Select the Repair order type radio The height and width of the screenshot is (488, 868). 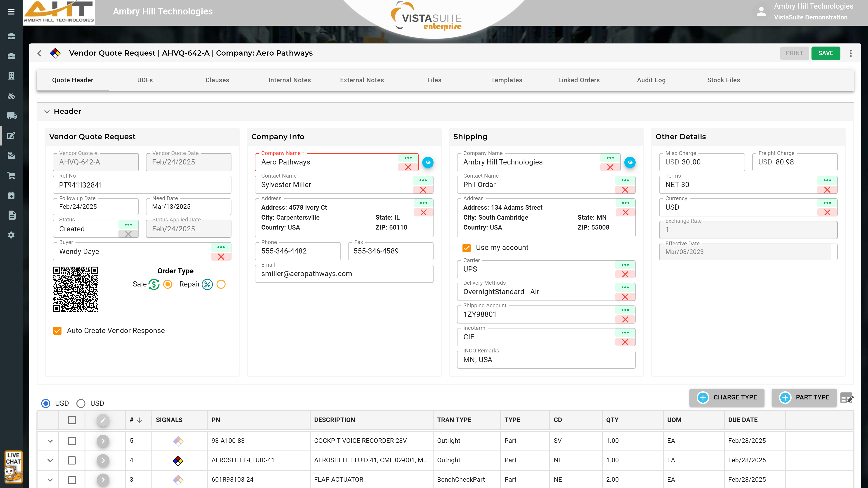pos(221,284)
